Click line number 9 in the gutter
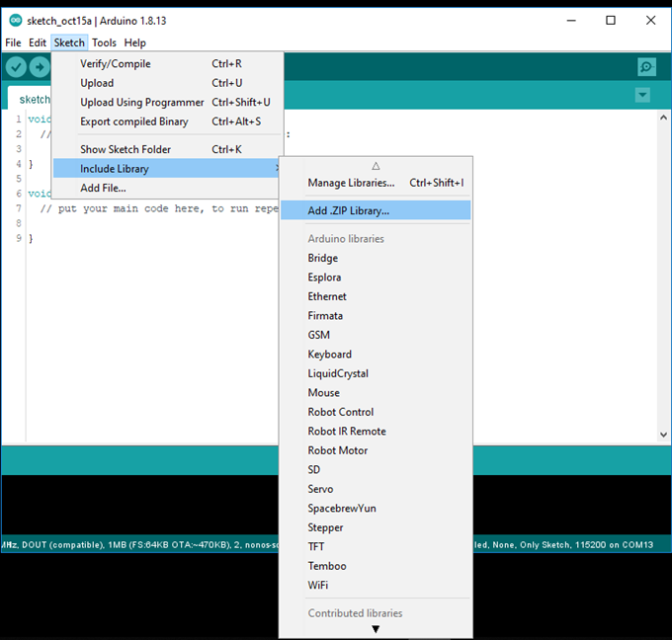 point(19,238)
